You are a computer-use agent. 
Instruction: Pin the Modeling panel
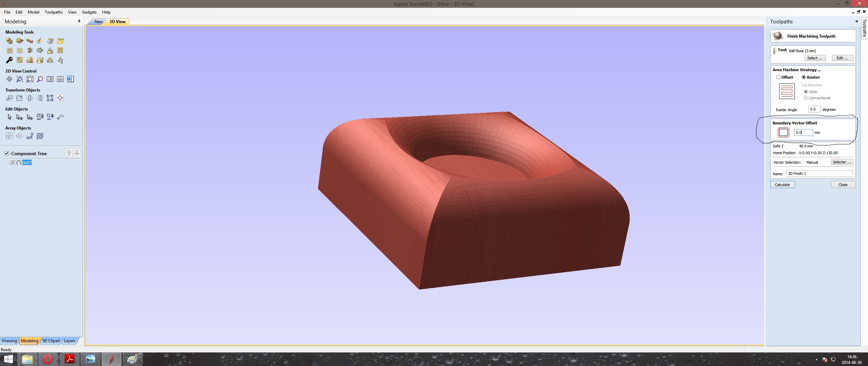click(x=79, y=21)
